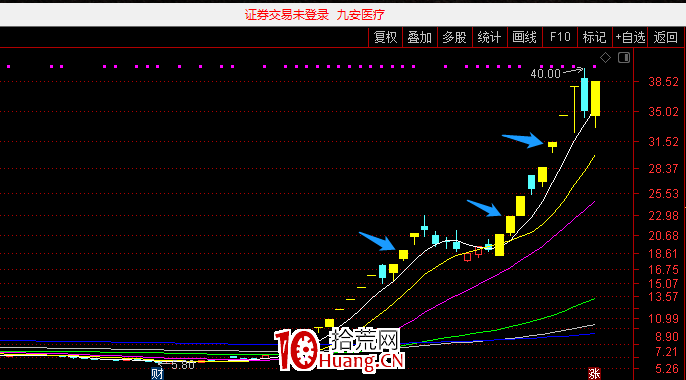Select the red hollow candlestick near 18.61

pyautogui.click(x=468, y=258)
